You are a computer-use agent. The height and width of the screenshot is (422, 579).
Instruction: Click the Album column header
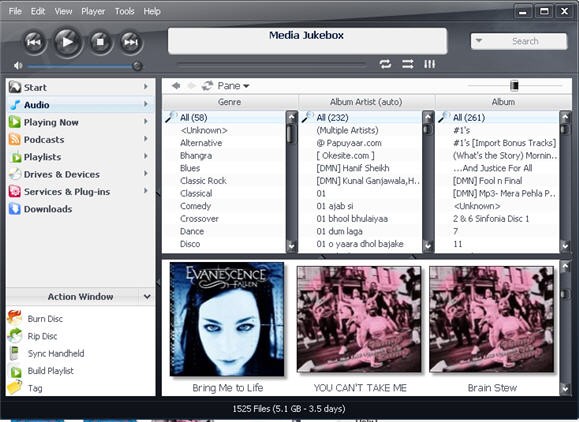click(x=503, y=102)
